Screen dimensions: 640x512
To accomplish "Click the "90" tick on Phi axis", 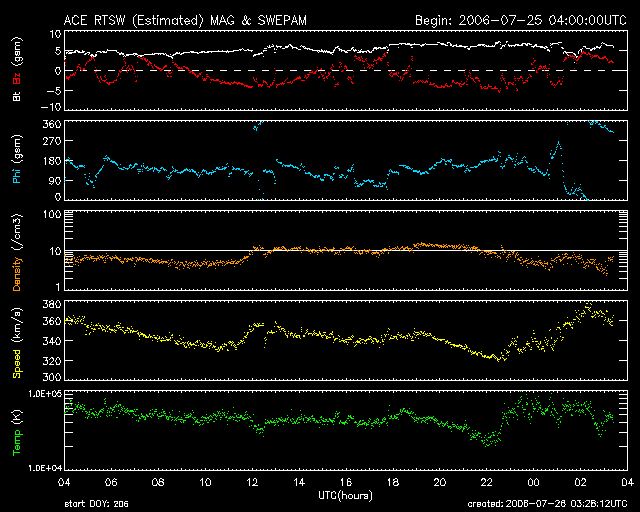I will (x=55, y=180).
